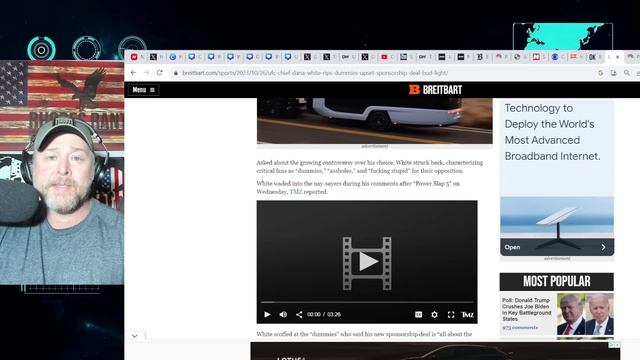Open video settings gear
This screenshot has height=360, width=640.
tap(434, 314)
